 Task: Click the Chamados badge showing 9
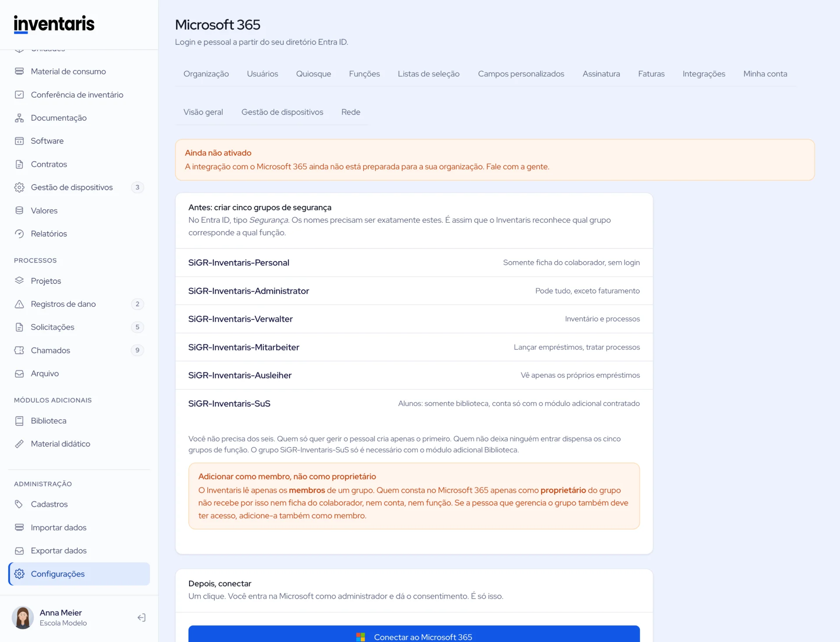point(137,350)
